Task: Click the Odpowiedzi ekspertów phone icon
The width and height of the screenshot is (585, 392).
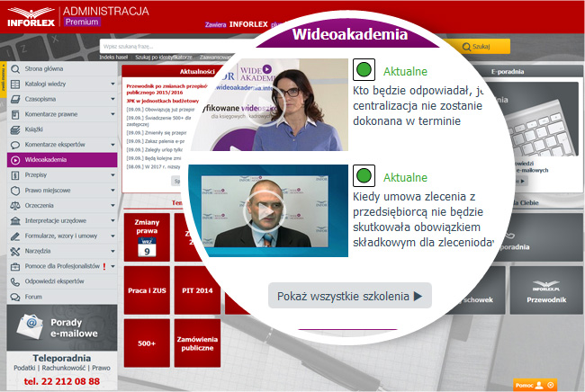Action: click(15, 282)
